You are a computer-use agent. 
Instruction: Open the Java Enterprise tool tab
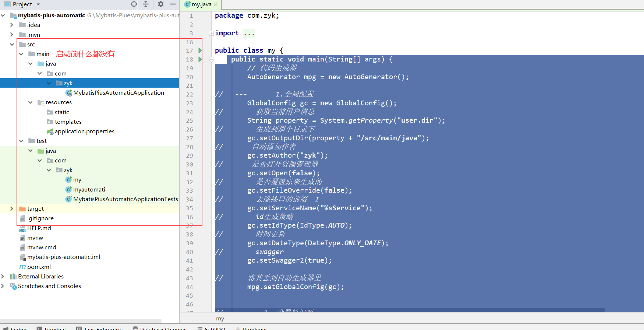(99, 328)
